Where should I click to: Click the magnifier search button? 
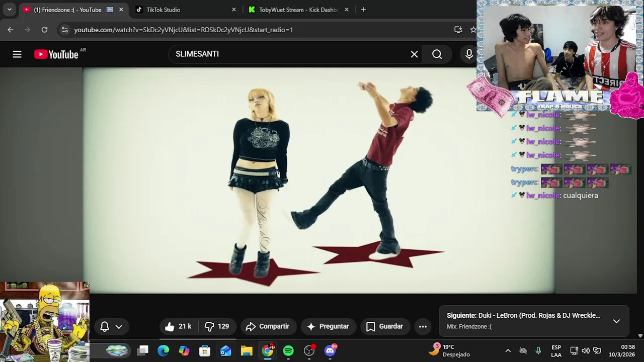[x=437, y=54]
